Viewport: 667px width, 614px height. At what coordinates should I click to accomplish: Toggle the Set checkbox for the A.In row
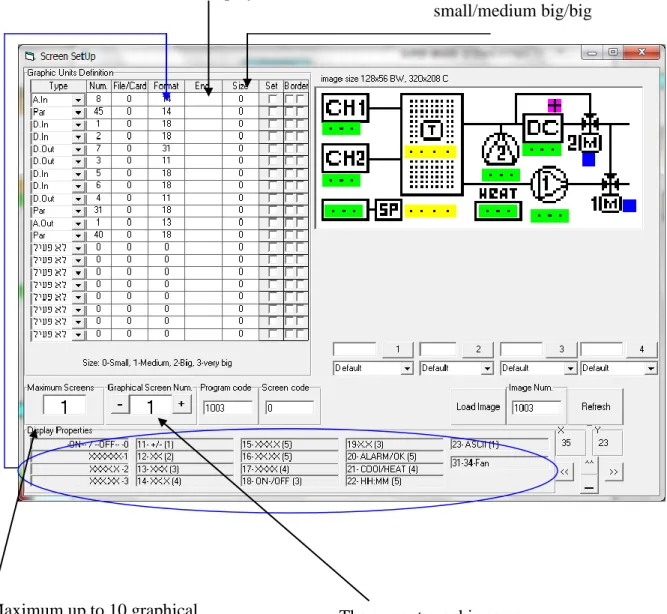tap(272, 99)
